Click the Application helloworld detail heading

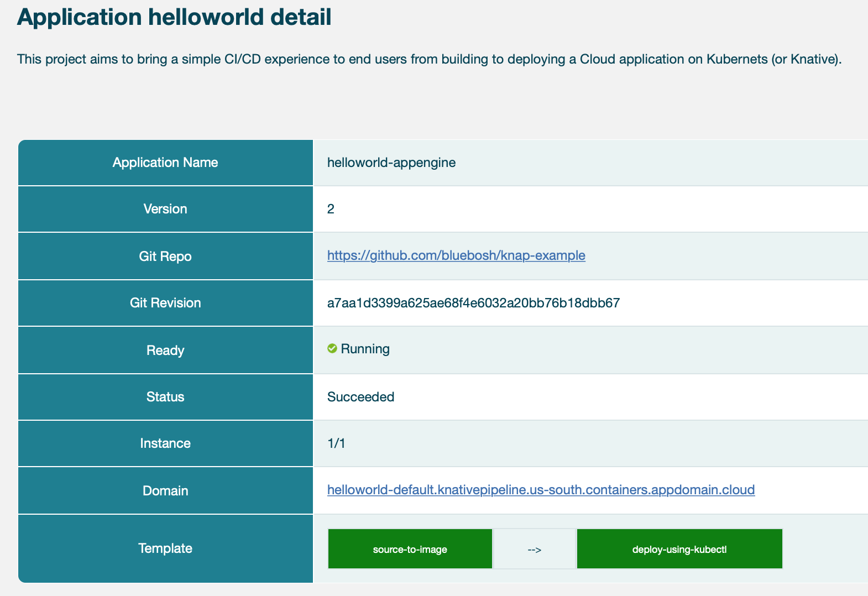174,17
